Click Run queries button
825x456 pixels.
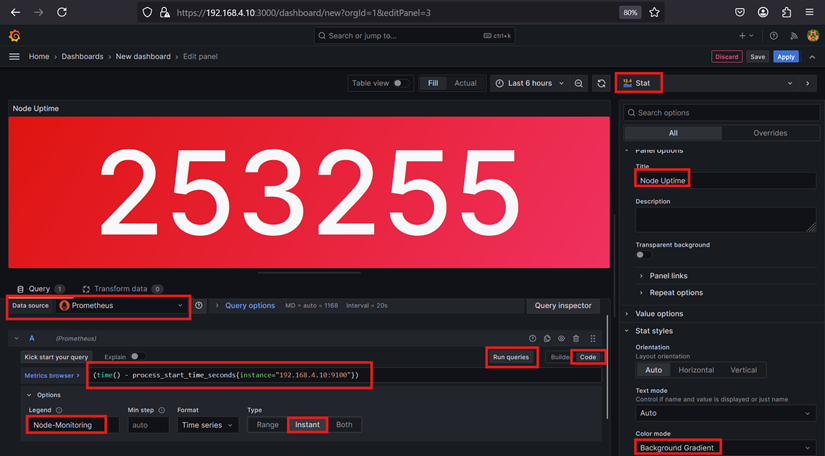pos(511,357)
